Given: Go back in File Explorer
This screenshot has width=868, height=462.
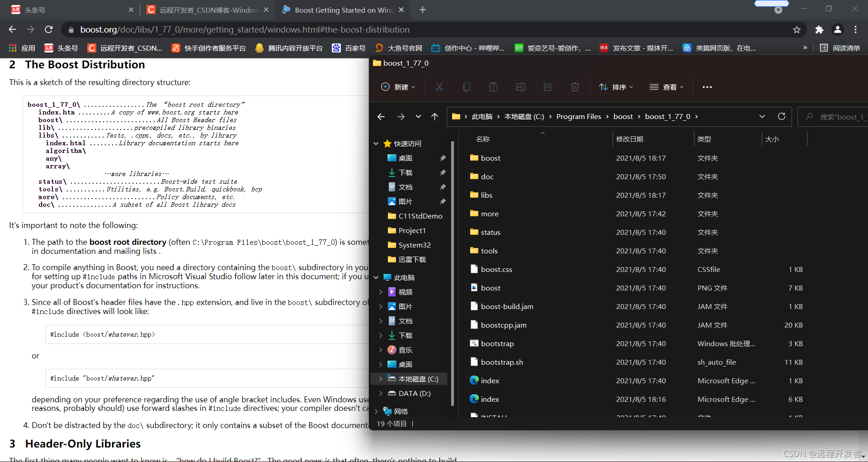Looking at the screenshot, I should point(381,117).
